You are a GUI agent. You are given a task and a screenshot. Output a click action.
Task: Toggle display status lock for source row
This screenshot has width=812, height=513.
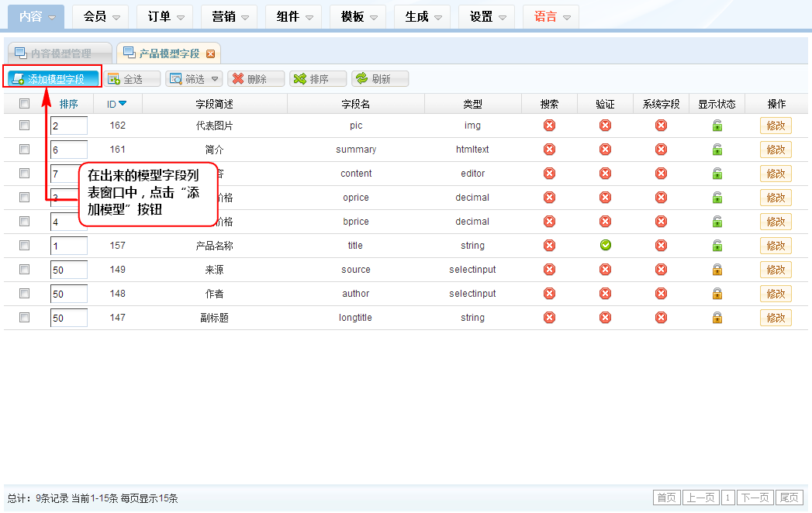click(x=717, y=270)
